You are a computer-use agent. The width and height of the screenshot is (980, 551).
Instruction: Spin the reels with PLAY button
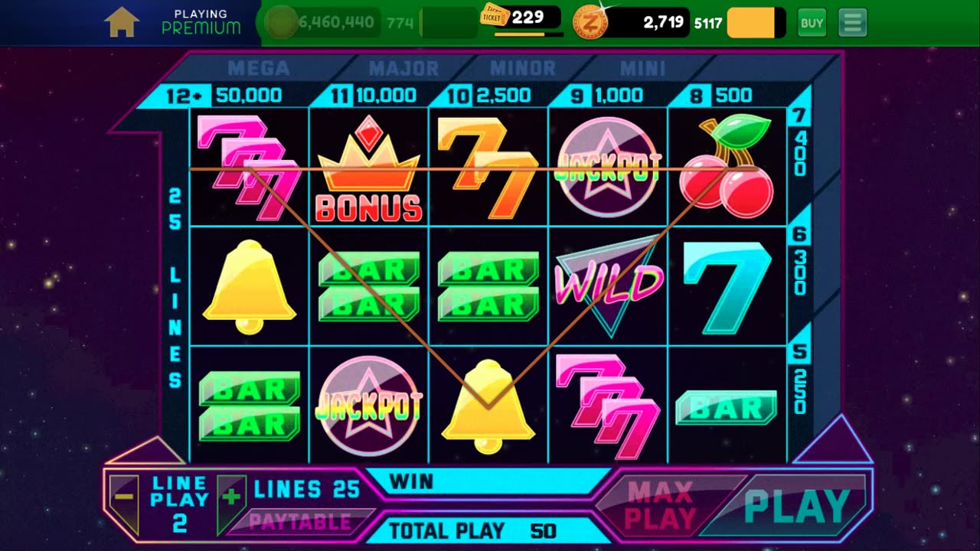pyautogui.click(x=796, y=505)
